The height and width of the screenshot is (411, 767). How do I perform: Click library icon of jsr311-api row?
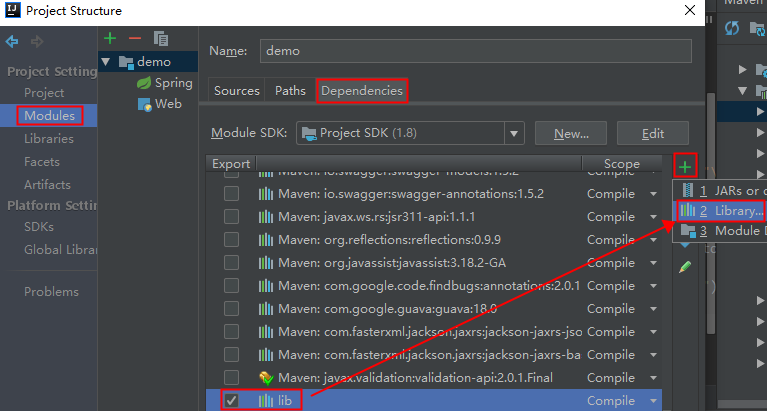coord(266,217)
